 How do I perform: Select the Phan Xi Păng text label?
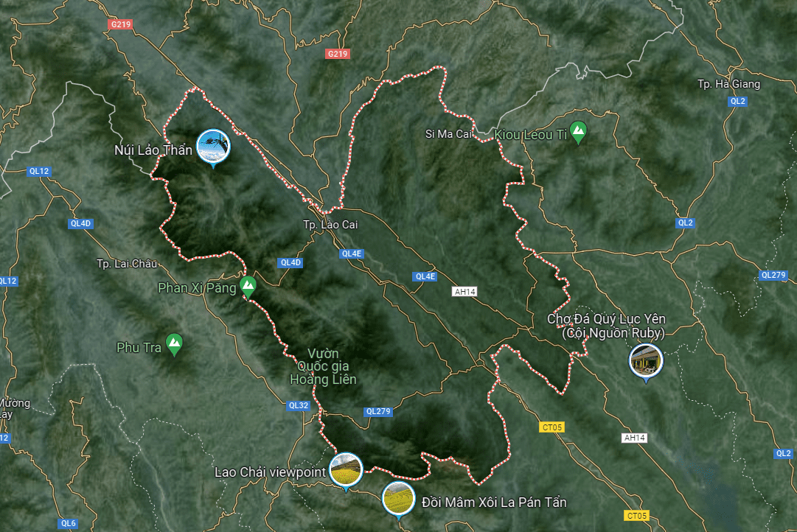[x=197, y=288]
